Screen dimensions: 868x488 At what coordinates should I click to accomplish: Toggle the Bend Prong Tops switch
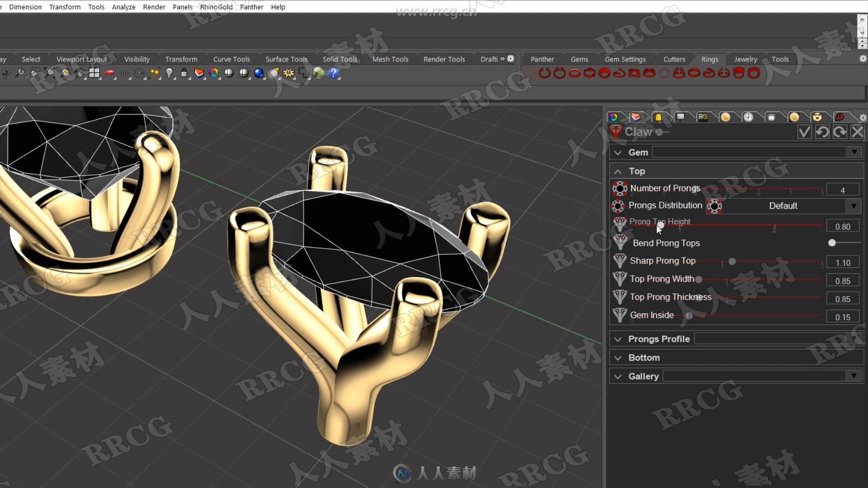(832, 242)
